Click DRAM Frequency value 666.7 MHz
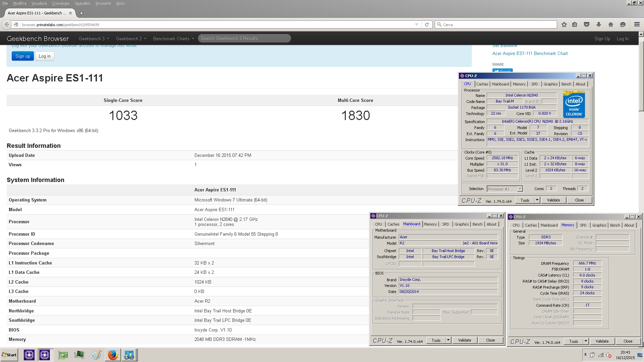 coord(587,263)
